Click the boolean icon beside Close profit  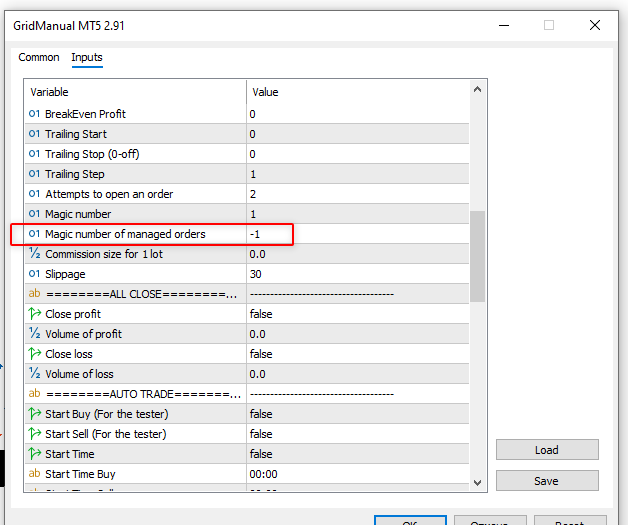tap(34, 314)
